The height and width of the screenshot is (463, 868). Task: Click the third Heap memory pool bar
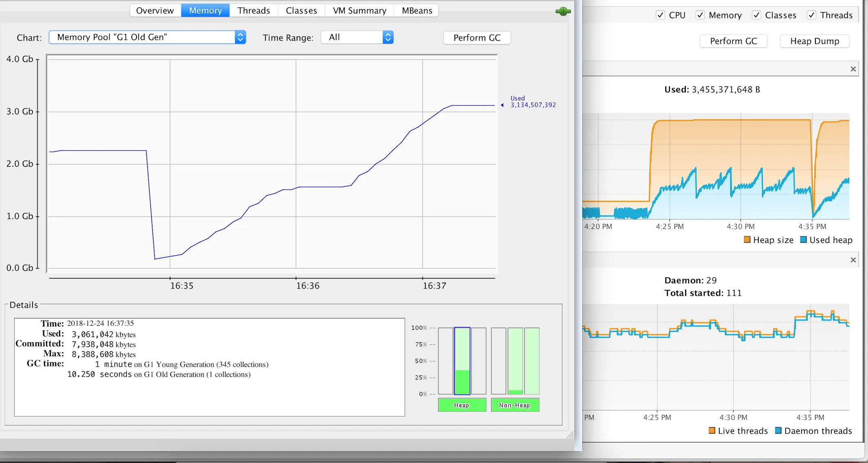(x=479, y=361)
